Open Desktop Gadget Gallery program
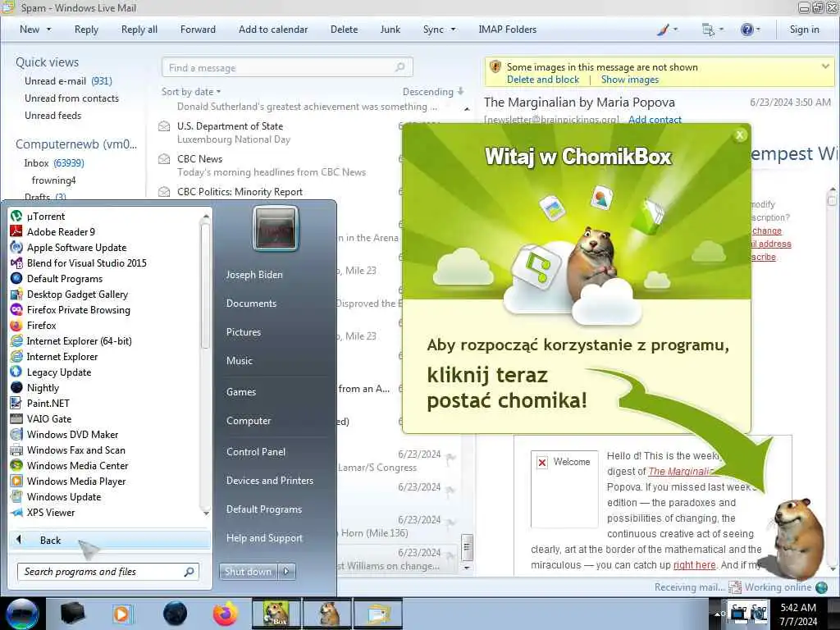This screenshot has height=630, width=840. click(77, 294)
